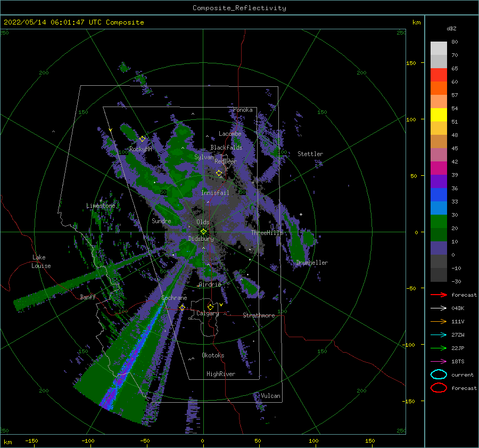Click the cyan 27ZW arrow legend icon

(x=439, y=335)
